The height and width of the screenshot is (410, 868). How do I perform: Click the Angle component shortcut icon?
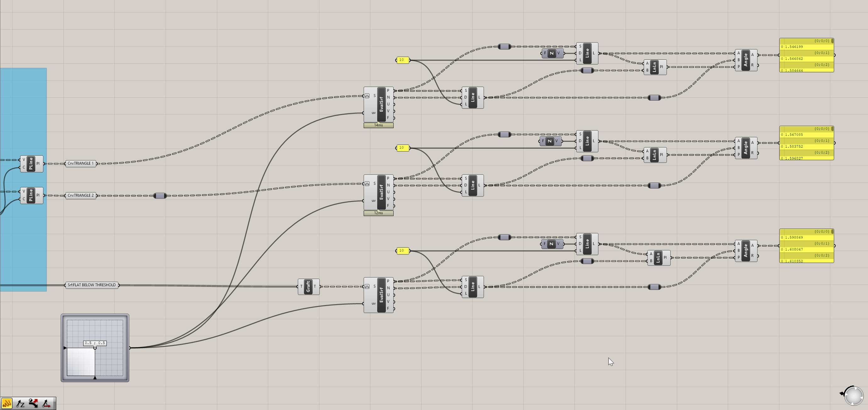(46, 403)
